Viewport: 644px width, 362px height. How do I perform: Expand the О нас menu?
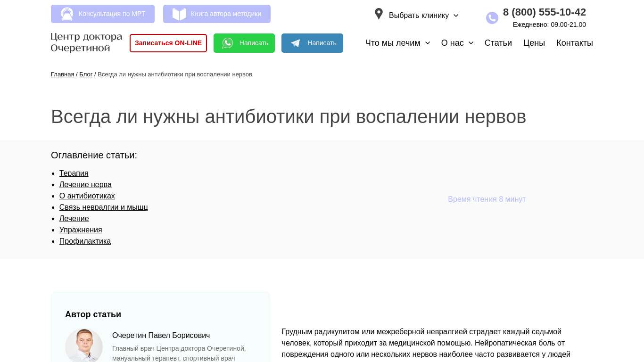pyautogui.click(x=457, y=43)
